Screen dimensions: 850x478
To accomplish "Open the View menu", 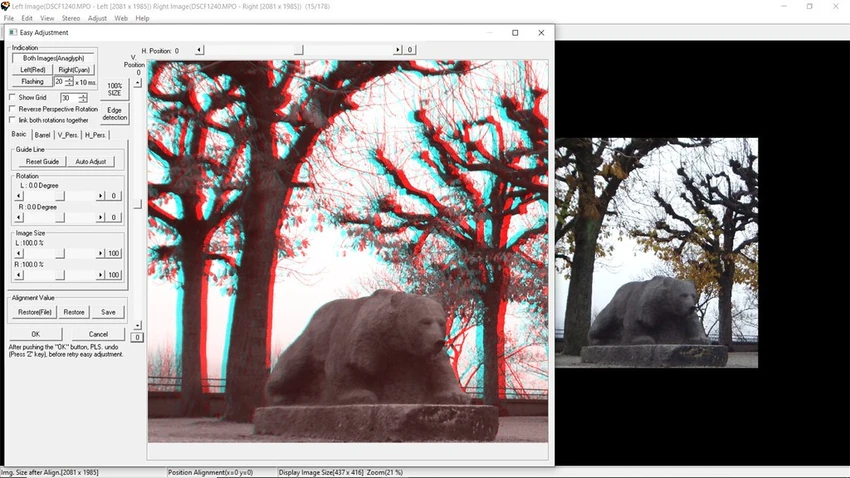I will coord(47,18).
